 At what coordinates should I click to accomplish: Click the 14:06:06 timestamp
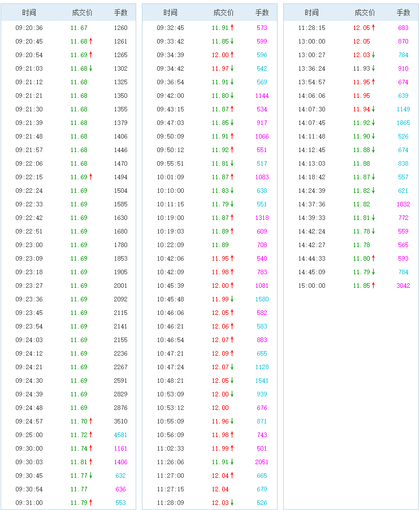click(311, 96)
